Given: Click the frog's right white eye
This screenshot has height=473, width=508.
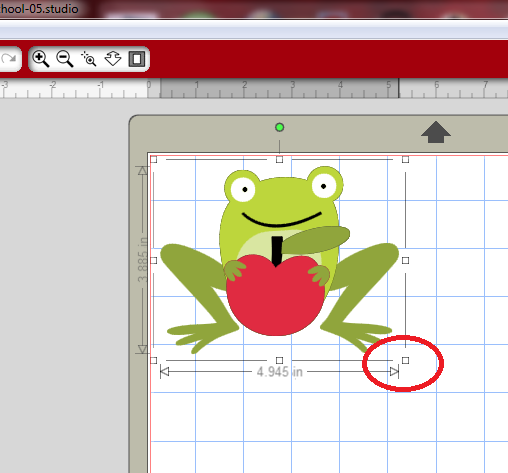Looking at the screenshot, I should (324, 185).
